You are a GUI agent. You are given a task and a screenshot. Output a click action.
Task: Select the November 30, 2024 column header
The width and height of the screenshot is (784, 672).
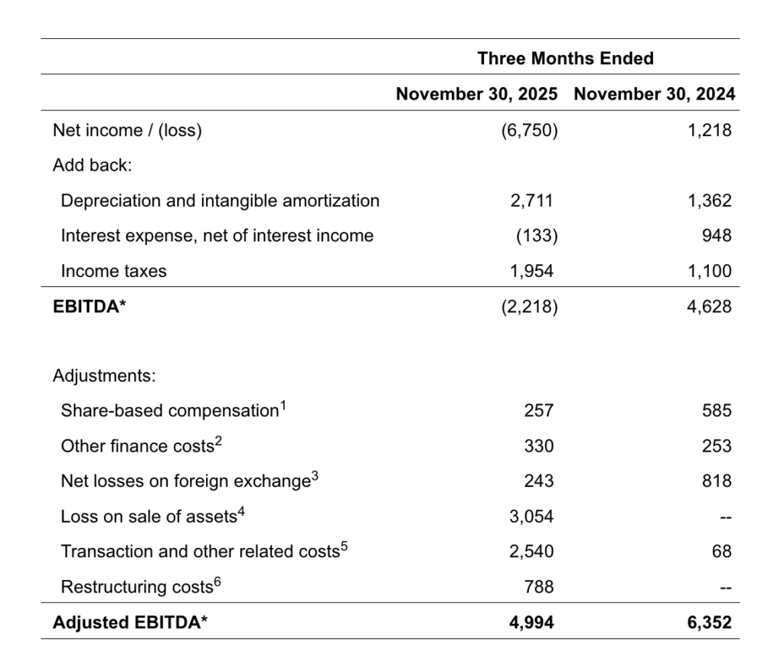click(654, 94)
